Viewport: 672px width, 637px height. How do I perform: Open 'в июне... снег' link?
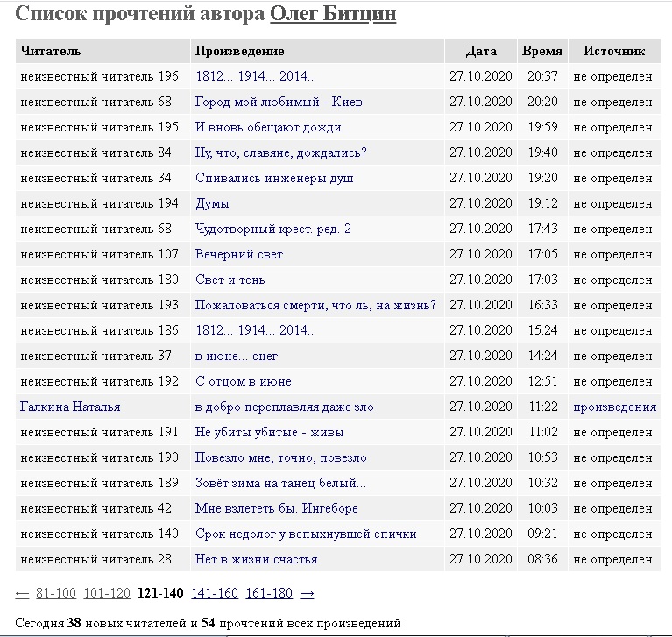click(237, 356)
